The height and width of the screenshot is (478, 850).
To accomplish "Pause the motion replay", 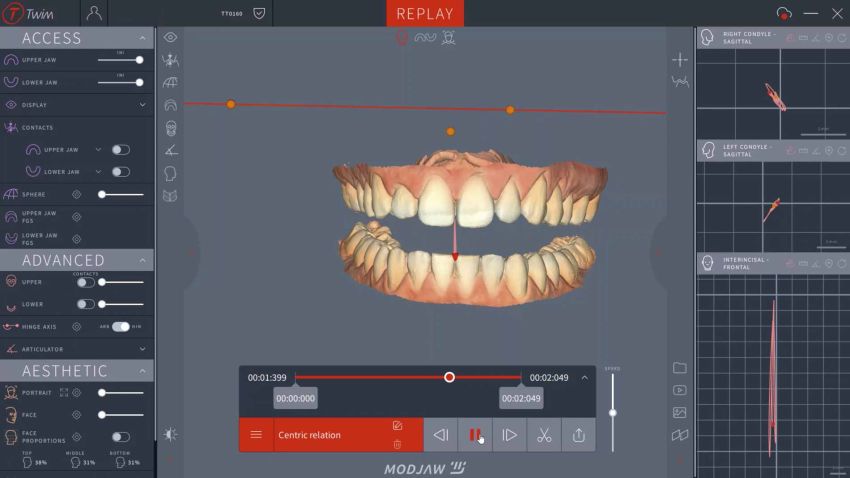I will pos(475,435).
